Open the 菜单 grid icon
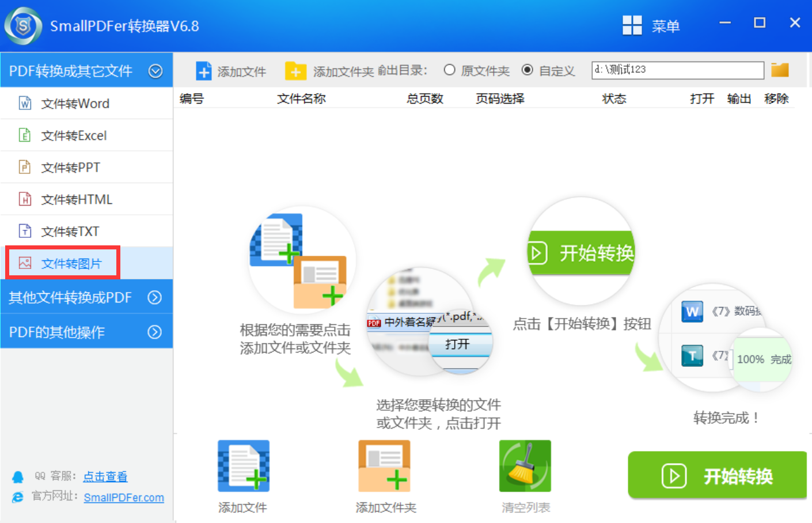Viewport: 812px width, 523px height. (x=632, y=25)
